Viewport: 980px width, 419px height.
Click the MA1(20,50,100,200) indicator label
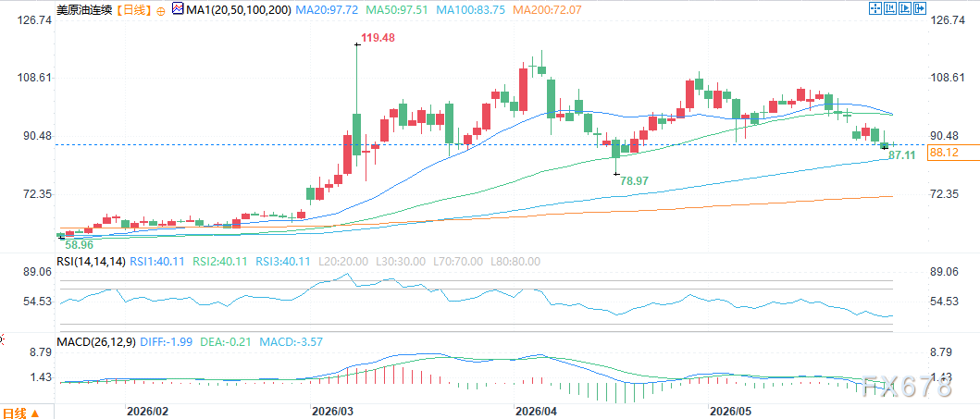coord(238,9)
